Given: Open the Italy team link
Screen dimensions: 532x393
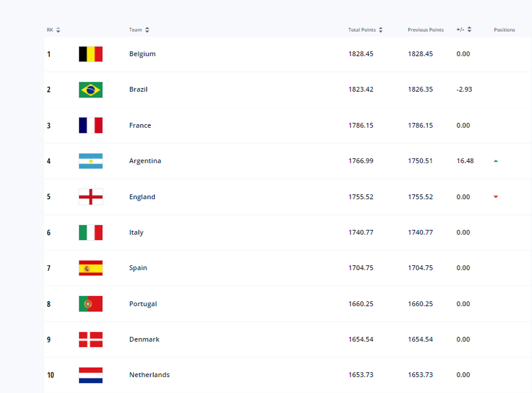Looking at the screenshot, I should [x=136, y=232].
